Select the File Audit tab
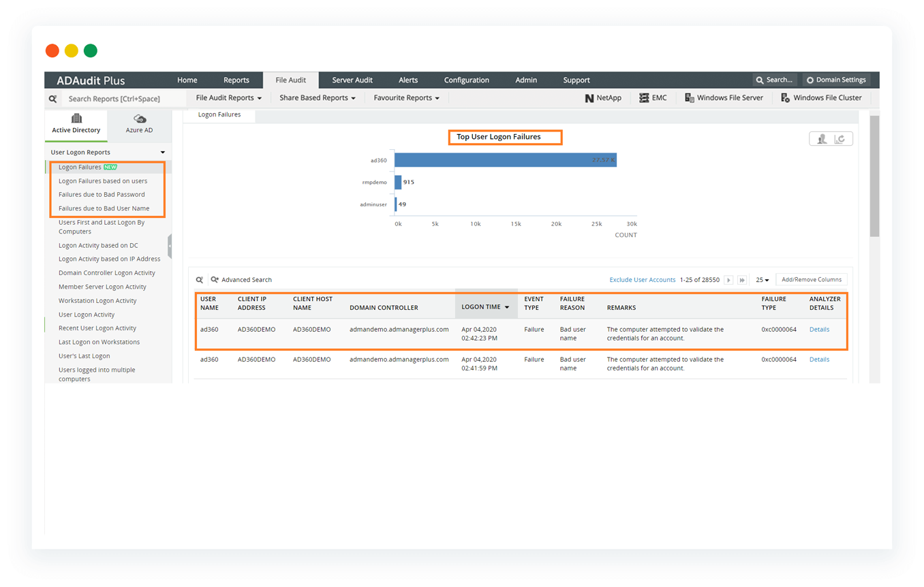The image size is (924, 587). coord(291,80)
